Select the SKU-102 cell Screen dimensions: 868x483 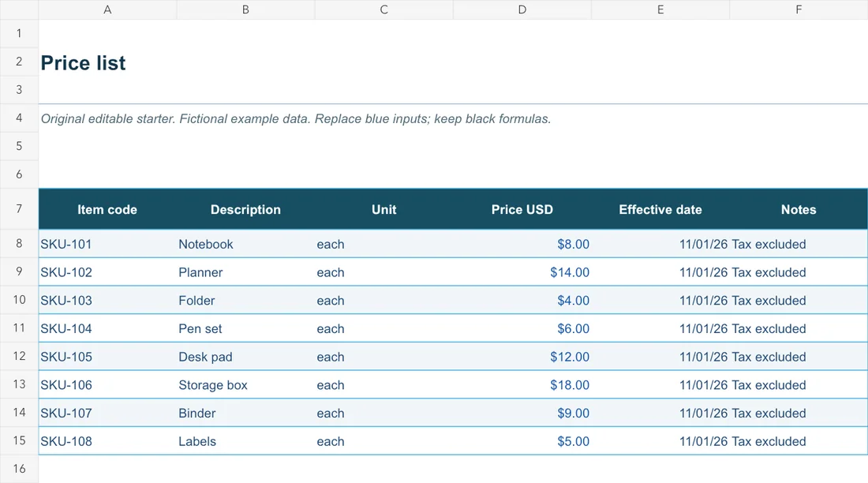107,272
